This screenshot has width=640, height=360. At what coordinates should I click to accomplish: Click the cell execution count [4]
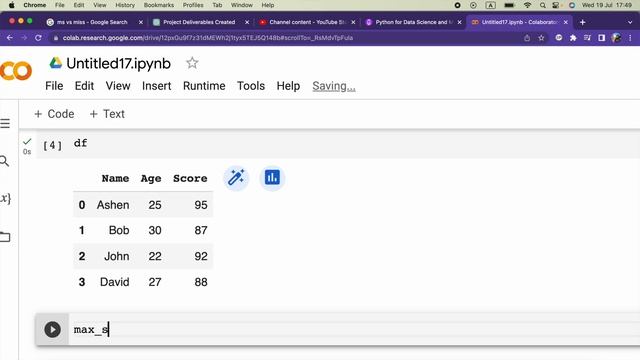click(53, 145)
